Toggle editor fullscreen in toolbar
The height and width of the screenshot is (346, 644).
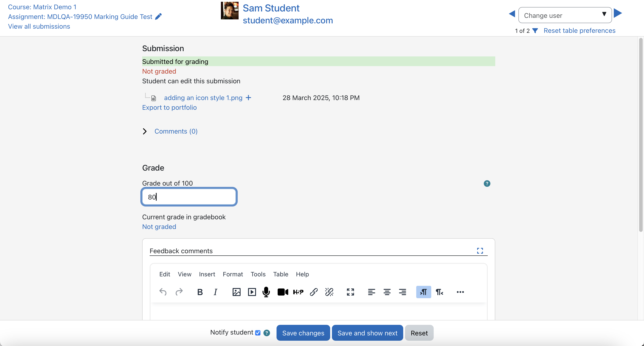coord(350,292)
